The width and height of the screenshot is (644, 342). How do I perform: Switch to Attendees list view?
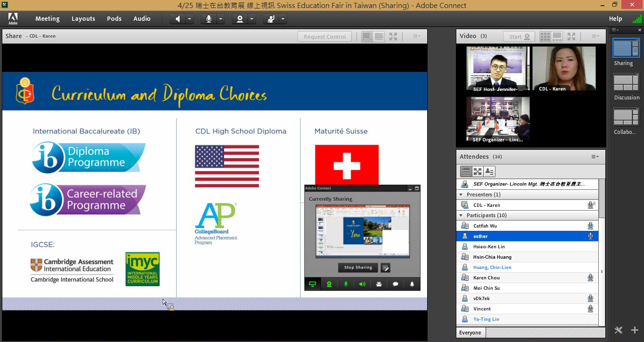[x=466, y=171]
